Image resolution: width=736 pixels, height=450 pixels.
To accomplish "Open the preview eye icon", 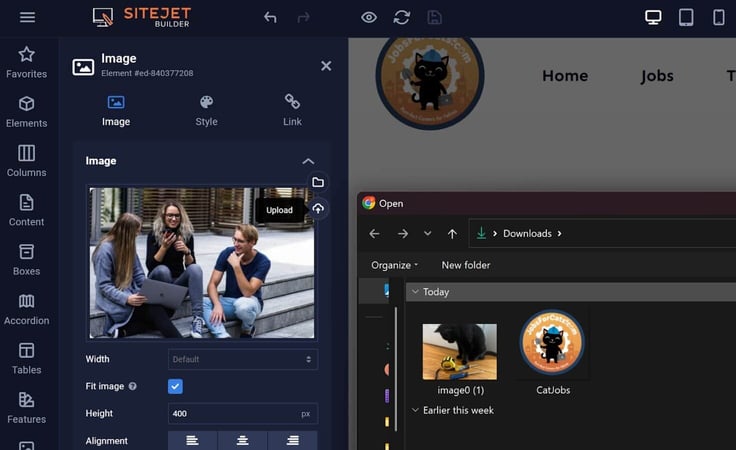I will 369,18.
